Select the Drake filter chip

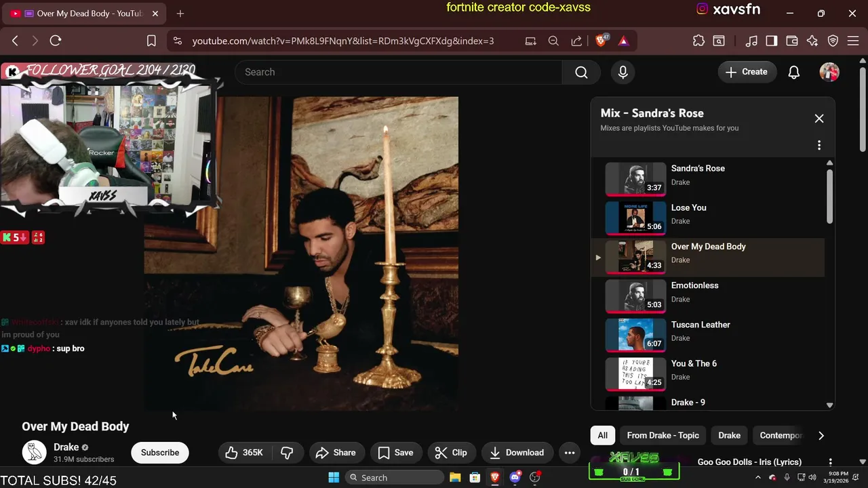click(729, 436)
